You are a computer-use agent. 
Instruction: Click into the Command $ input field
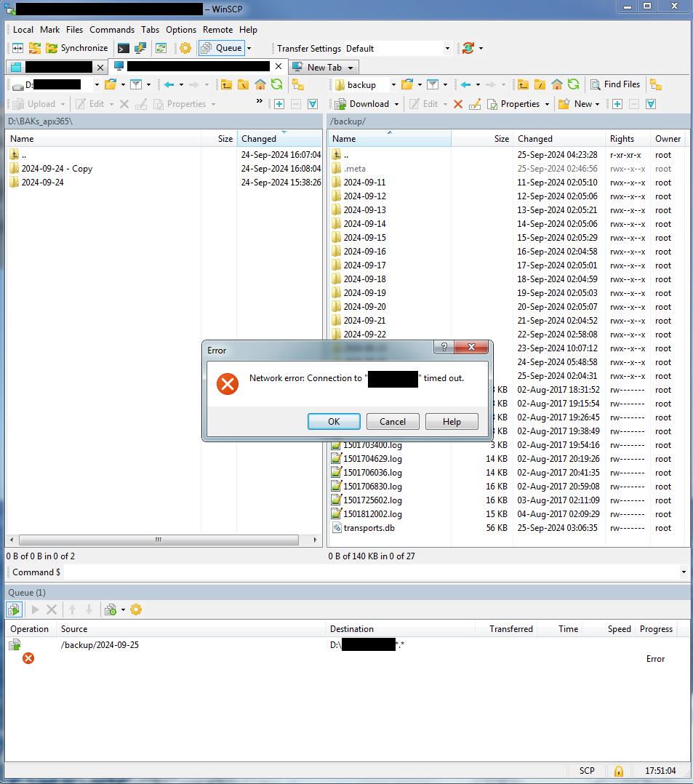click(371, 572)
